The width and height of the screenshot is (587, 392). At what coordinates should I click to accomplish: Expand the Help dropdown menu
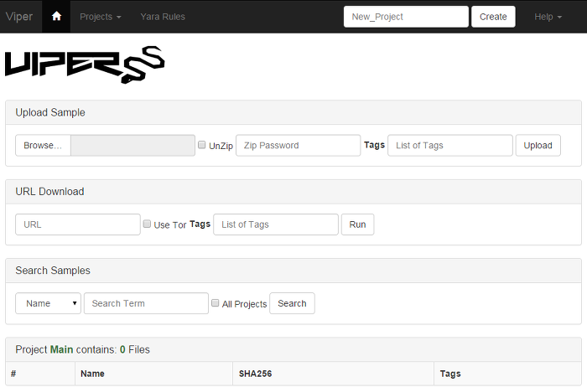[x=548, y=17]
